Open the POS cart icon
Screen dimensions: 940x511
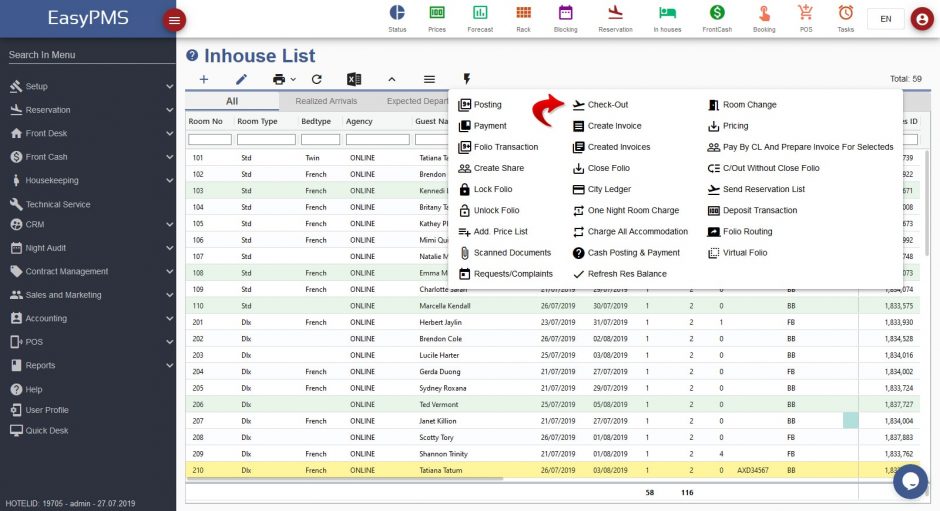point(805,13)
